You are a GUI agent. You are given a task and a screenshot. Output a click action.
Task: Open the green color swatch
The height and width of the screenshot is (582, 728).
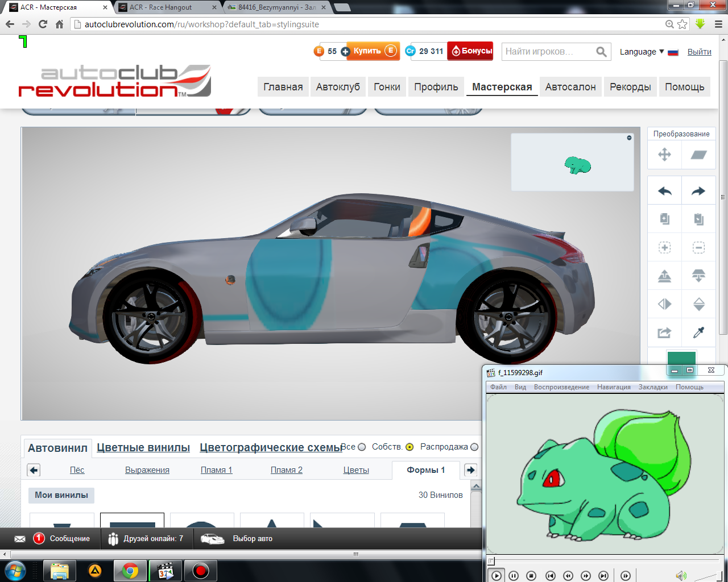coord(681,358)
